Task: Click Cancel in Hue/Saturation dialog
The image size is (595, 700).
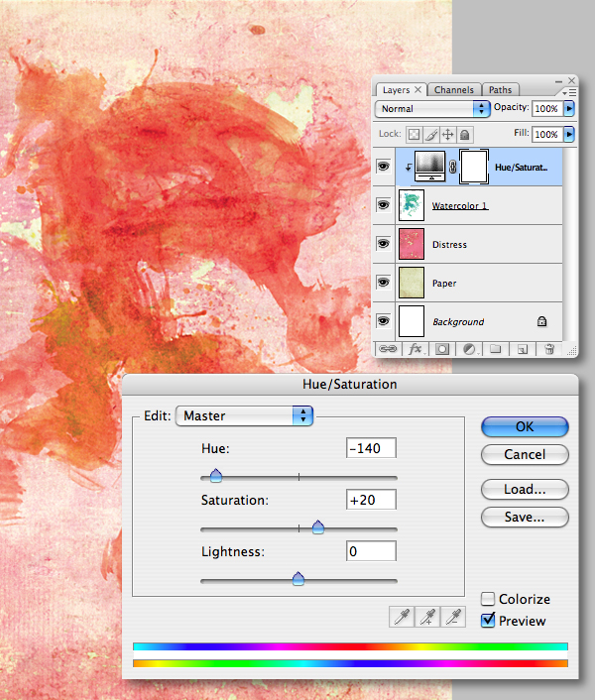Action: (525, 454)
